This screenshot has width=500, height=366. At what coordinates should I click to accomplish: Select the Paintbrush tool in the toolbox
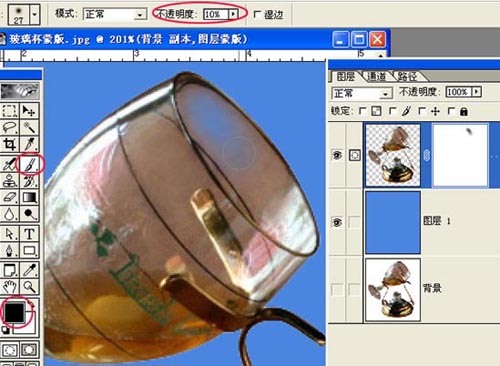pyautogui.click(x=30, y=164)
